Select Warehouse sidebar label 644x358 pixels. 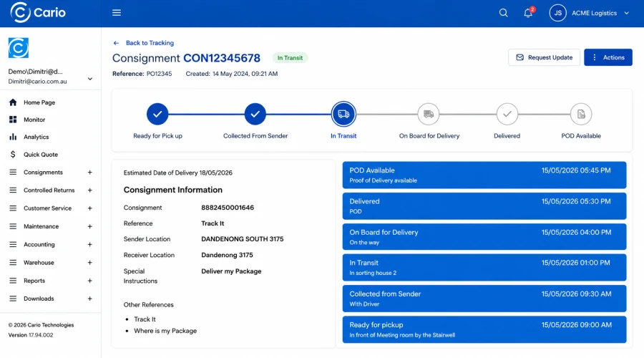click(39, 263)
